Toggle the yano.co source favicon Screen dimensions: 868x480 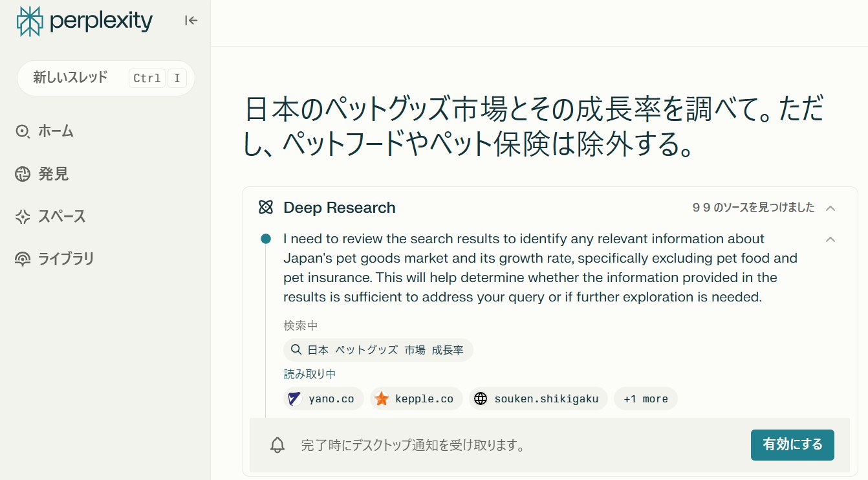(294, 398)
